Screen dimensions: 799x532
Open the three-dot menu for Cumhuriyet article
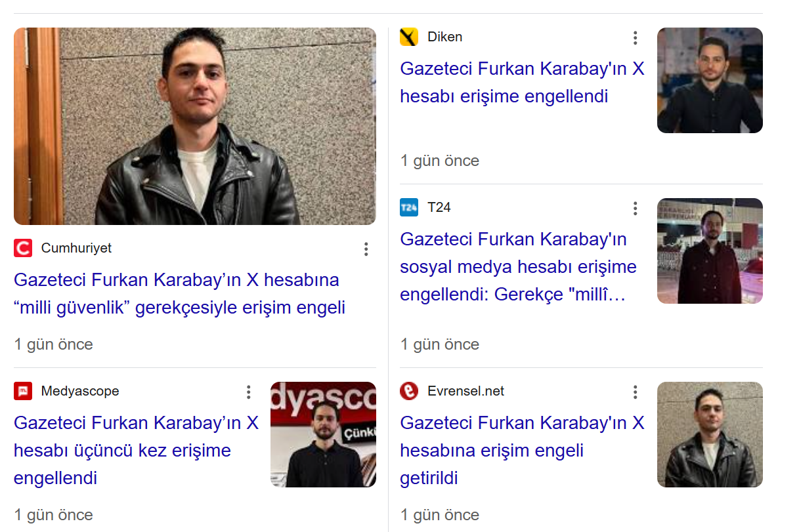(x=366, y=249)
